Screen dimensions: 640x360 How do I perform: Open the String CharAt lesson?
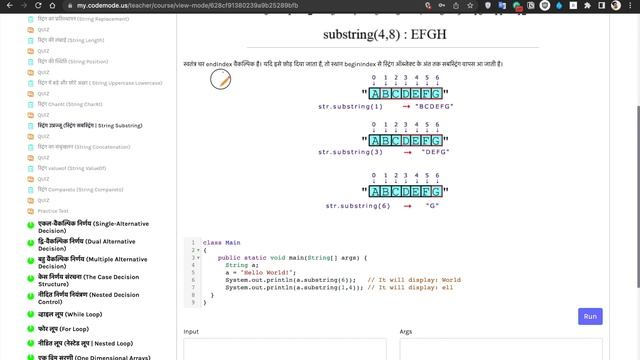click(x=70, y=104)
